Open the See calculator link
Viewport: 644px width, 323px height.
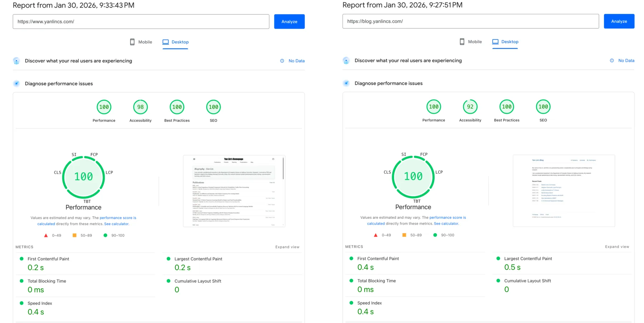click(x=117, y=224)
